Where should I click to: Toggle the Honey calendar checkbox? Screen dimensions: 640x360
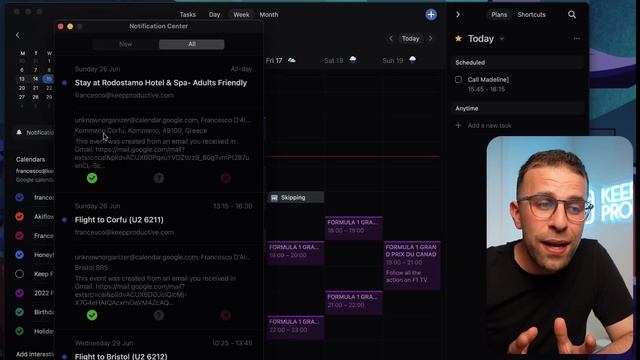[x=20, y=255]
